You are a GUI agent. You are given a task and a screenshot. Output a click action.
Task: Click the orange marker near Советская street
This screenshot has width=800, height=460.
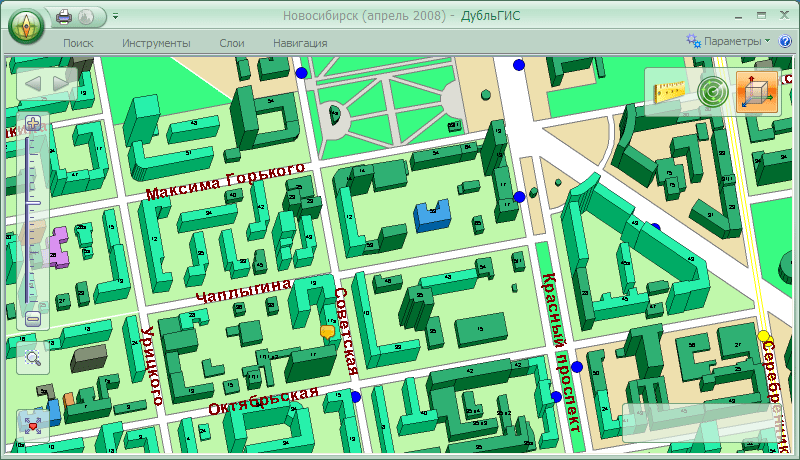326,332
